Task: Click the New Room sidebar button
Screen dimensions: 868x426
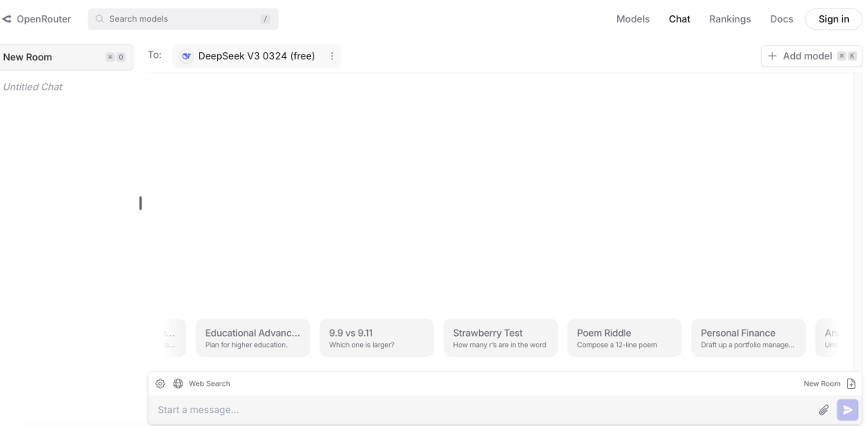Action: [65, 57]
